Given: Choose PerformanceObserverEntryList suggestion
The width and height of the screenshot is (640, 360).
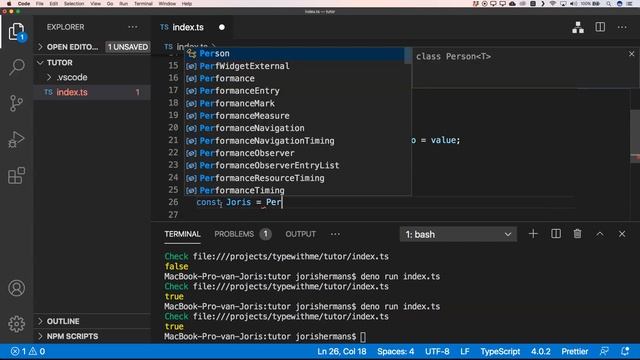Looking at the screenshot, I should [x=294, y=165].
